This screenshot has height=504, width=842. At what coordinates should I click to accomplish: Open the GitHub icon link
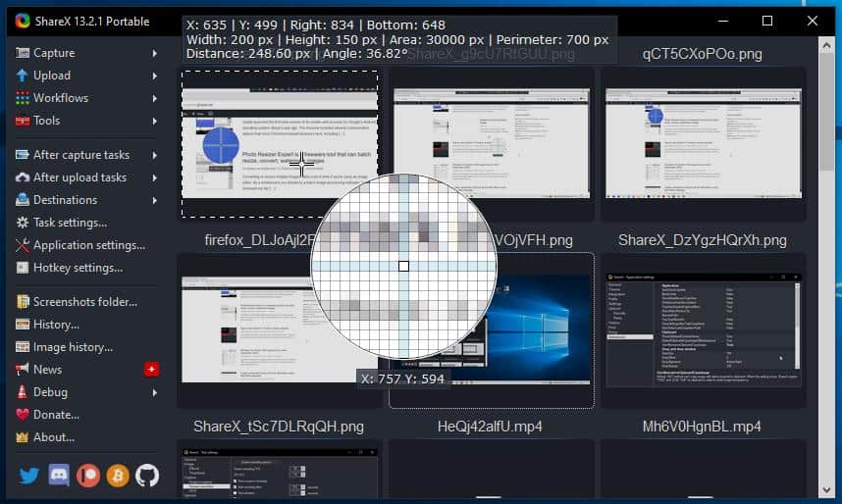point(147,476)
